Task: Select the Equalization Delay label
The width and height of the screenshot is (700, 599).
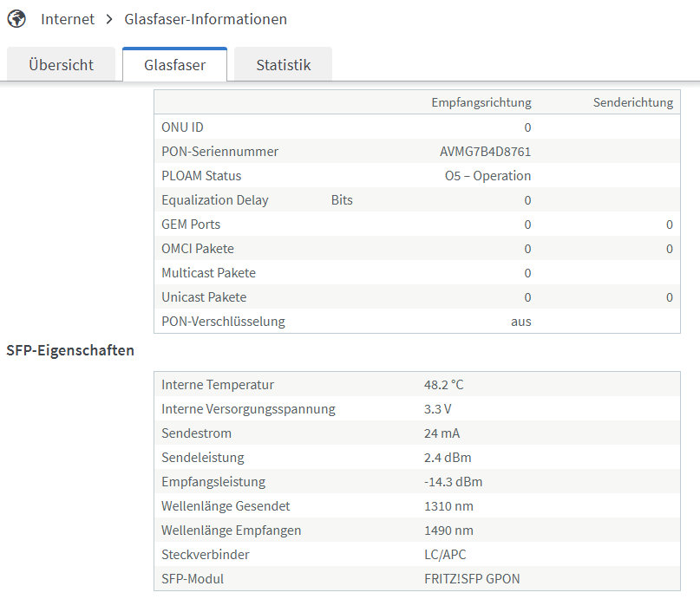Action: coord(215,200)
